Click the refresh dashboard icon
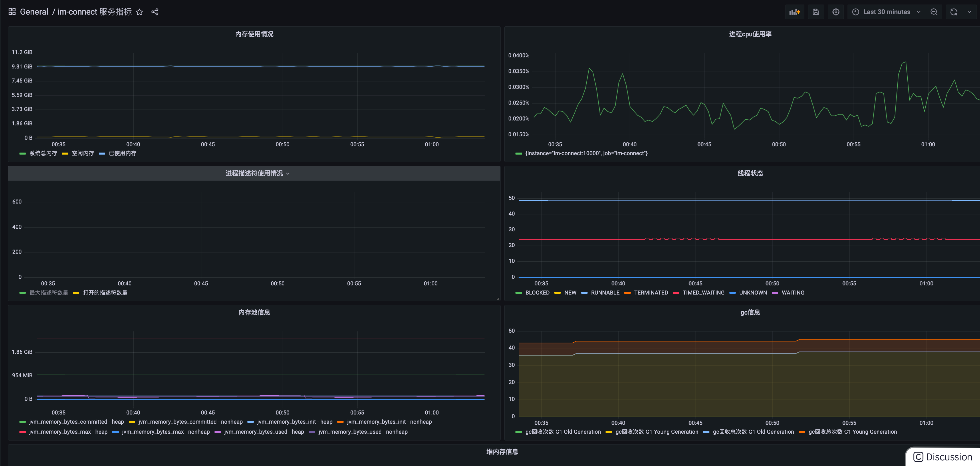Image resolution: width=980 pixels, height=466 pixels. click(953, 12)
